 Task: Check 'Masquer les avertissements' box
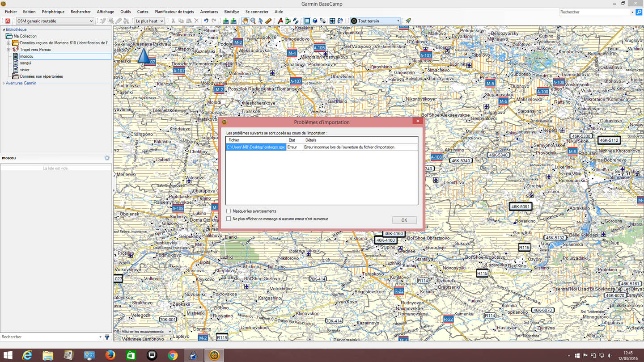229,211
